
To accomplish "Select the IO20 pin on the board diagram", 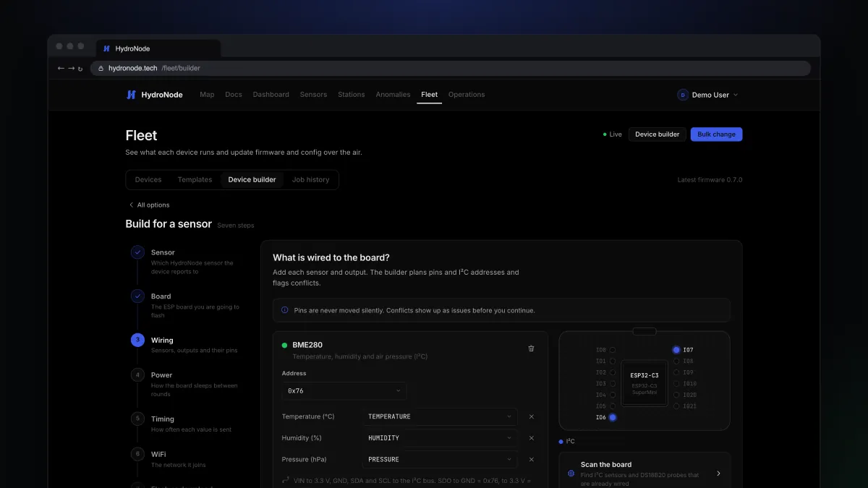I will (x=676, y=395).
